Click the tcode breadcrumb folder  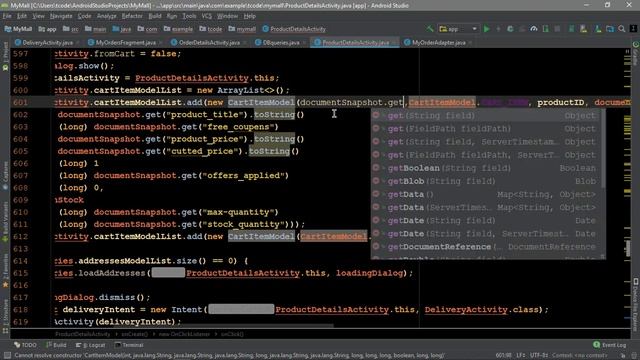(211, 29)
